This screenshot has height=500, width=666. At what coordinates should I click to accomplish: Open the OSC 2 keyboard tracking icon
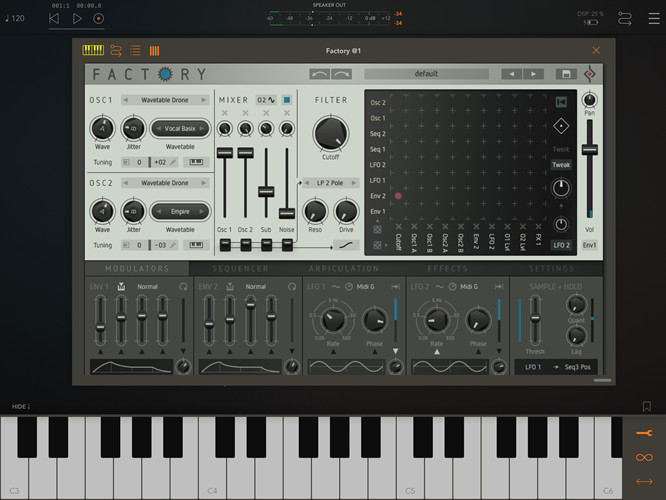tap(196, 245)
